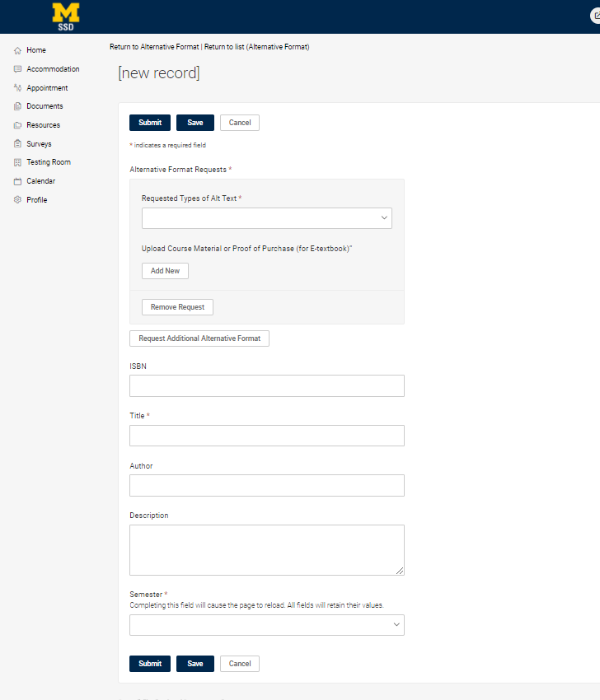Expand the Semester dropdown
600x700 pixels.
(x=266, y=624)
